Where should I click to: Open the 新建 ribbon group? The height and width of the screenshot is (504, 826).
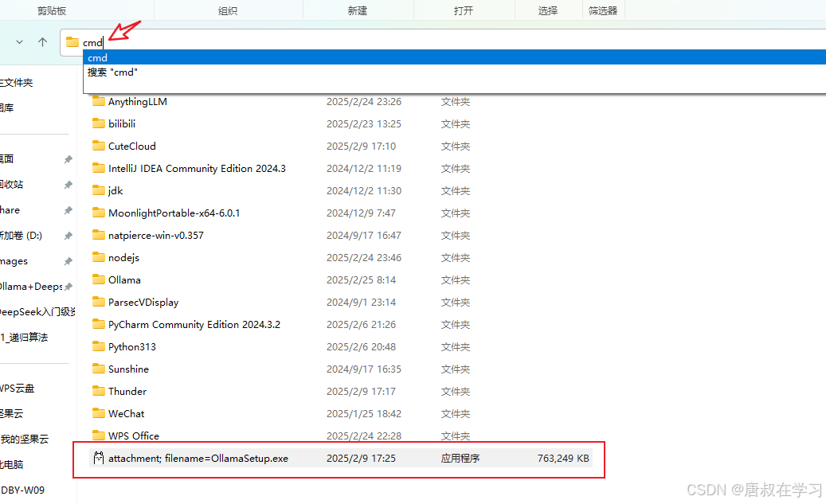[x=357, y=10]
